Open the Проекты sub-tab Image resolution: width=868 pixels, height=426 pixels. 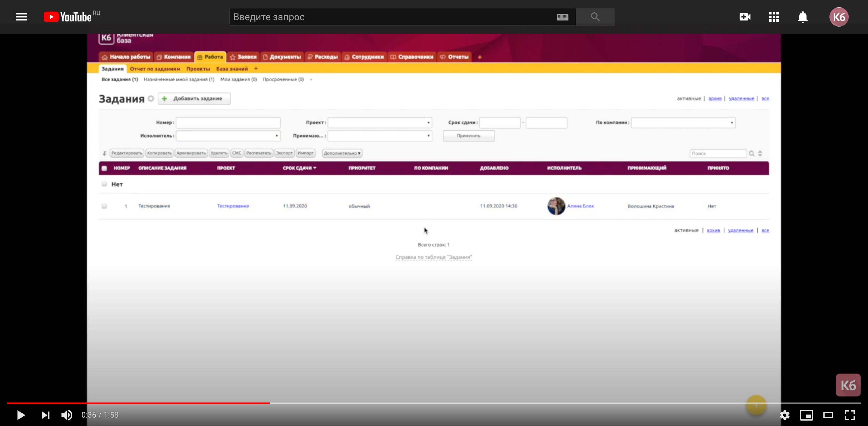click(198, 69)
